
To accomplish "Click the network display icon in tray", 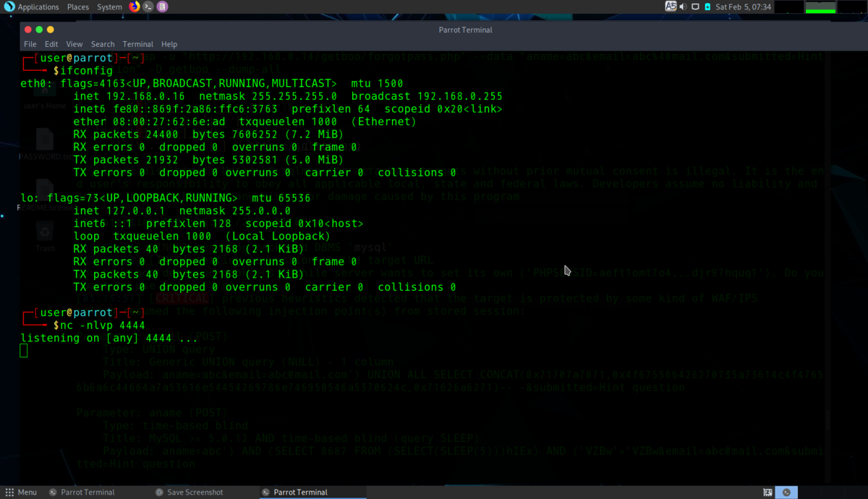I will click(x=695, y=7).
